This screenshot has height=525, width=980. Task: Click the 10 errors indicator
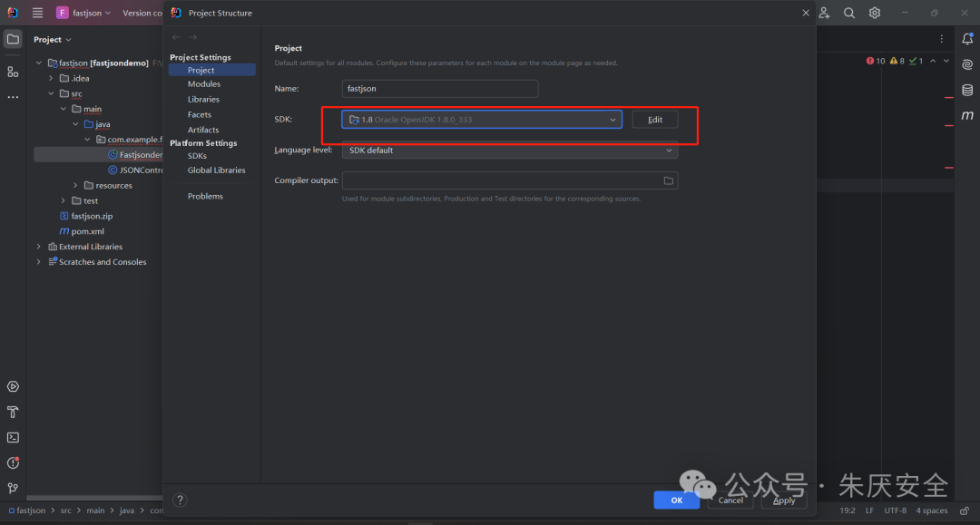(x=876, y=61)
